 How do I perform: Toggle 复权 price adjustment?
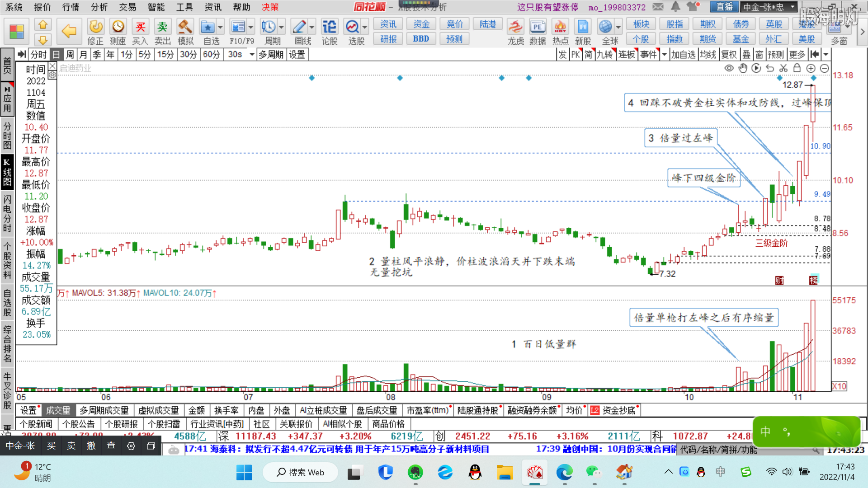[x=729, y=55]
